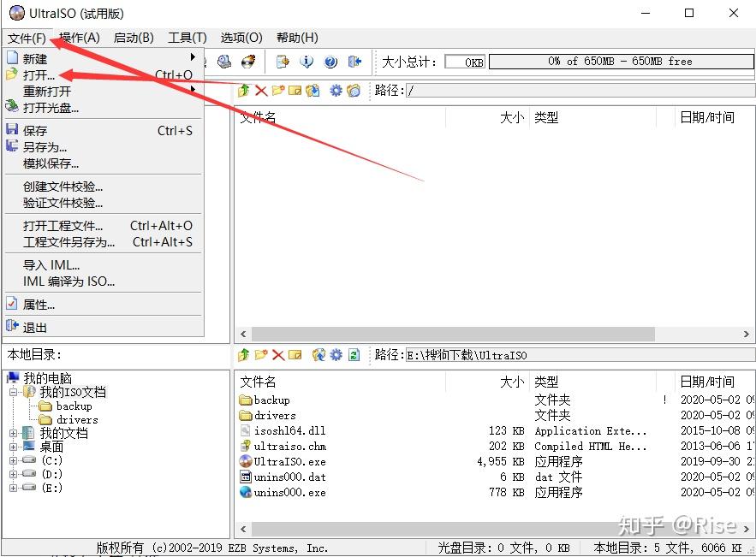Choose IML 编译为 ISO... menu entry

[x=103, y=281]
